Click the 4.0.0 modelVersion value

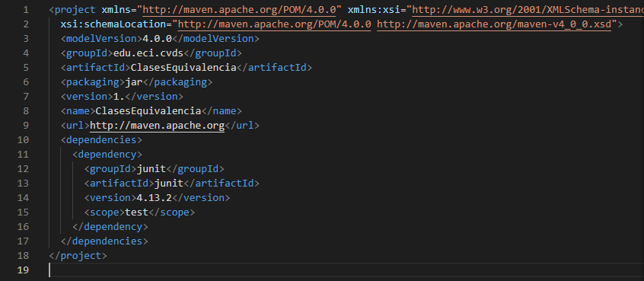coord(157,39)
